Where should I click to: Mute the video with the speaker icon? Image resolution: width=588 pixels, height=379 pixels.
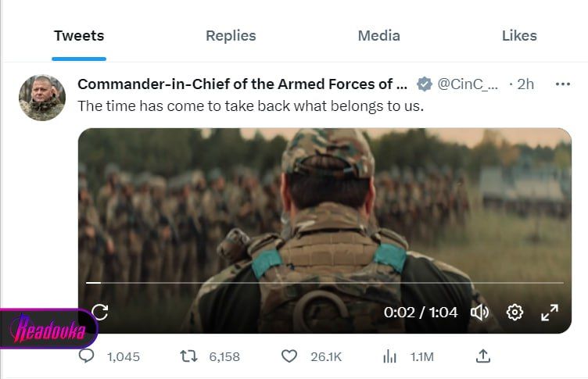pyautogui.click(x=479, y=313)
